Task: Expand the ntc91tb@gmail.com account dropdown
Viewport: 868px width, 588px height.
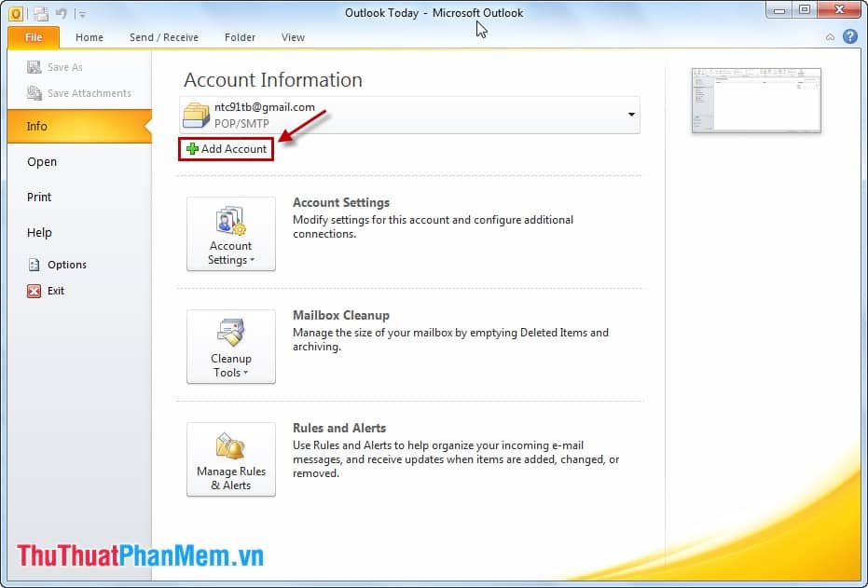Action: click(633, 114)
